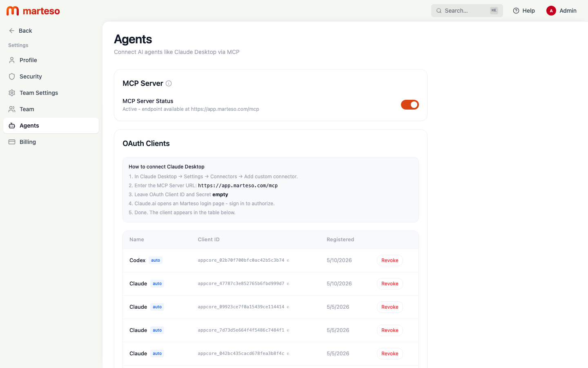Click the Name column header
This screenshot has width=588, height=368.
[137, 240]
